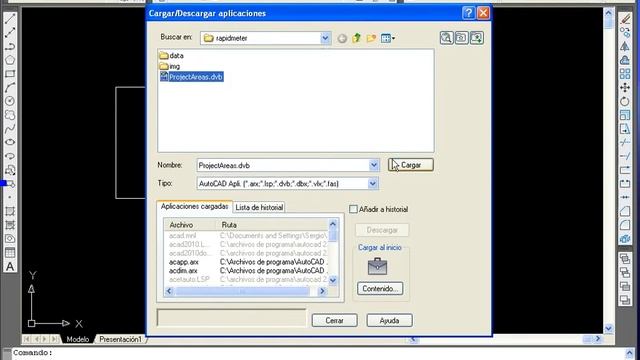640x360 pixels.
Task: Sort loaded list by Archivo column
Action: tap(189, 225)
